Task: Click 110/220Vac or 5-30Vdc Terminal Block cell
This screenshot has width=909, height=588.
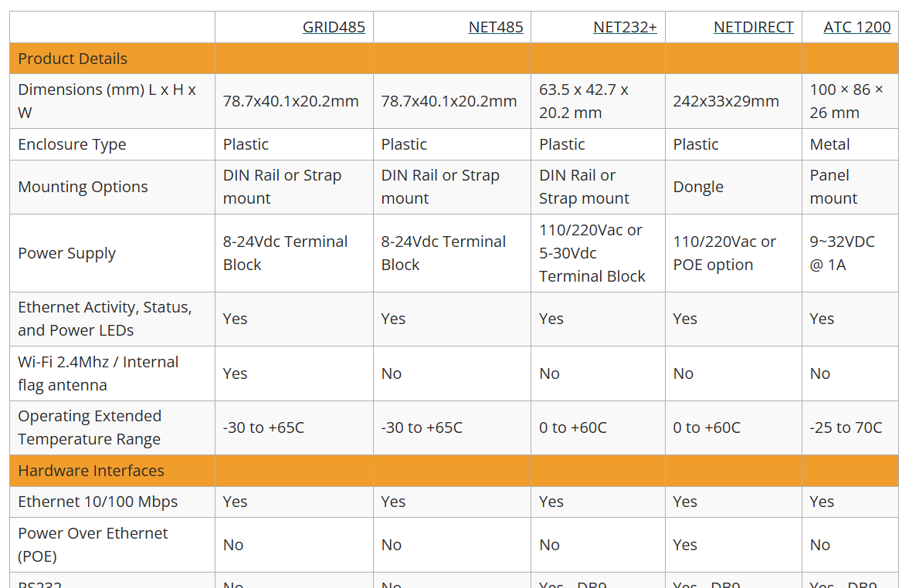Action: (x=599, y=253)
